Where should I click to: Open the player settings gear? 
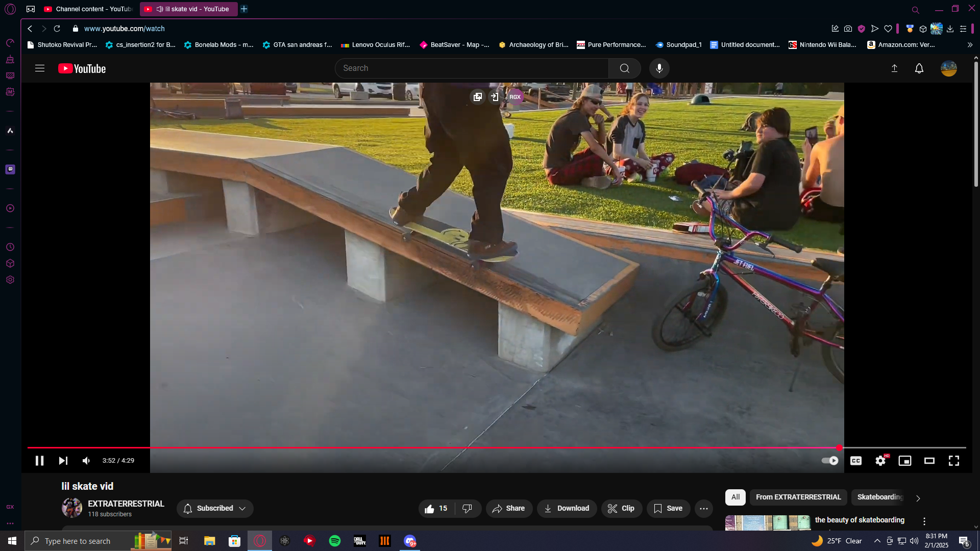880,461
